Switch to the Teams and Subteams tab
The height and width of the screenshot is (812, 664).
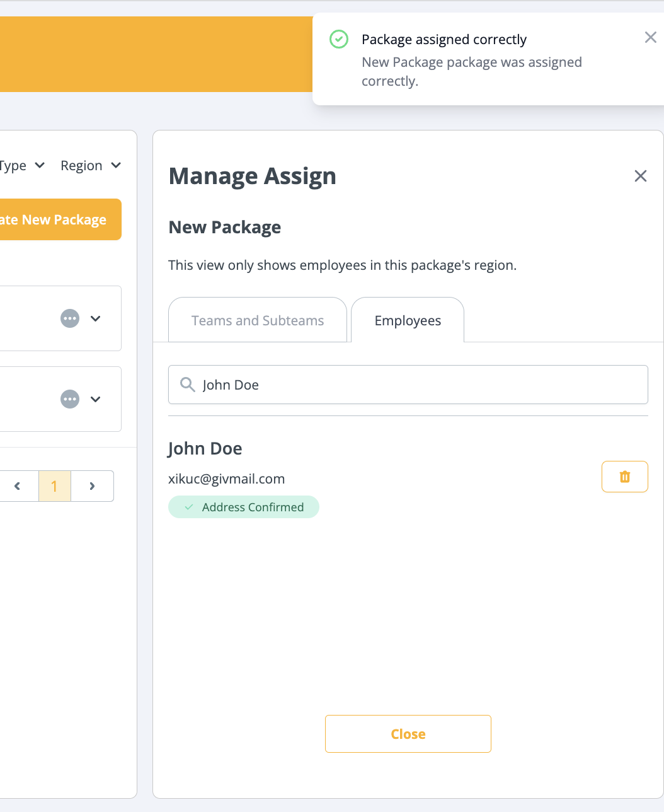(257, 320)
